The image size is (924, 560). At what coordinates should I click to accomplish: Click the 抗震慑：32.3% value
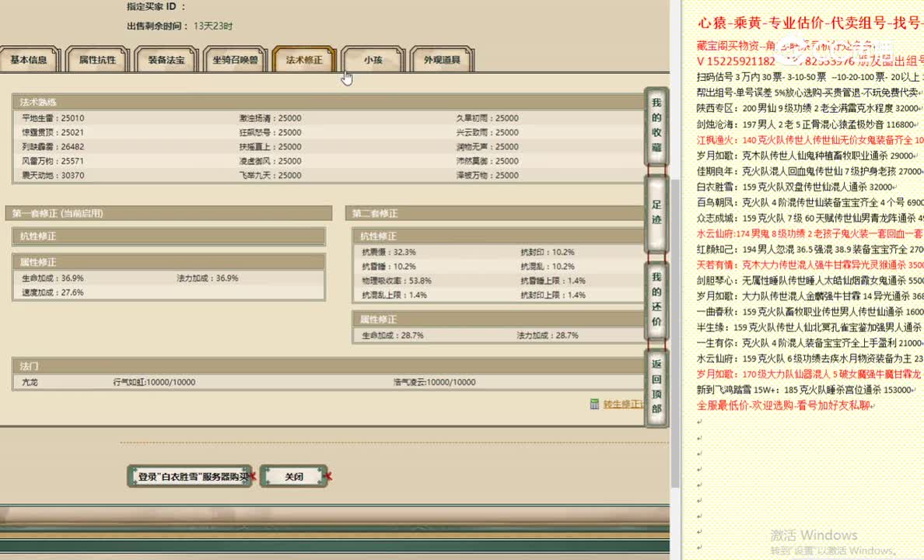389,252
